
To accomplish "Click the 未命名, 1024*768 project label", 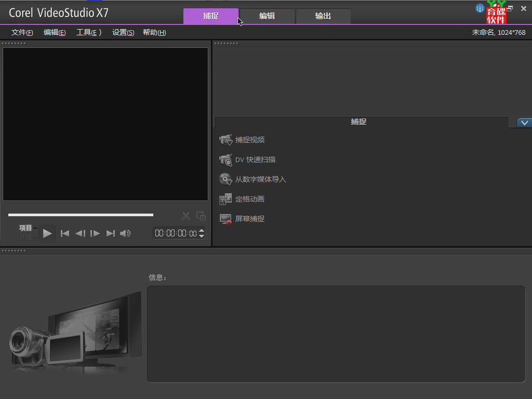I will click(499, 33).
